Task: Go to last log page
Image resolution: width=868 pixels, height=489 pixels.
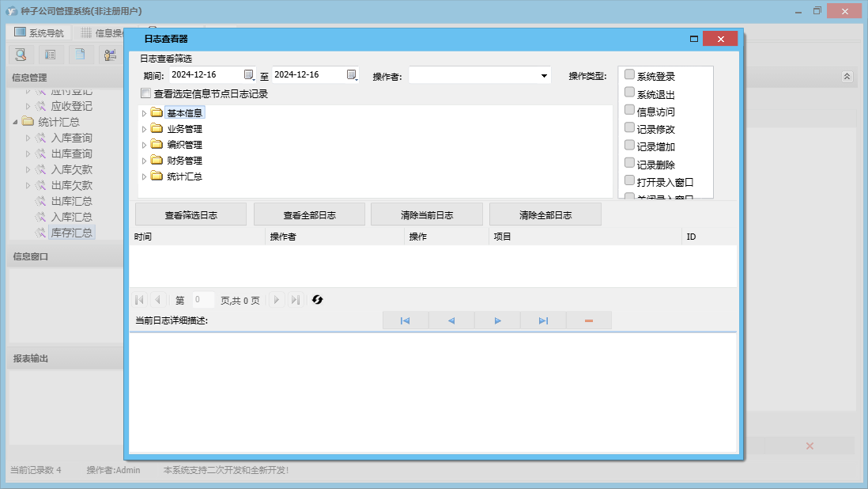Action: coord(296,300)
